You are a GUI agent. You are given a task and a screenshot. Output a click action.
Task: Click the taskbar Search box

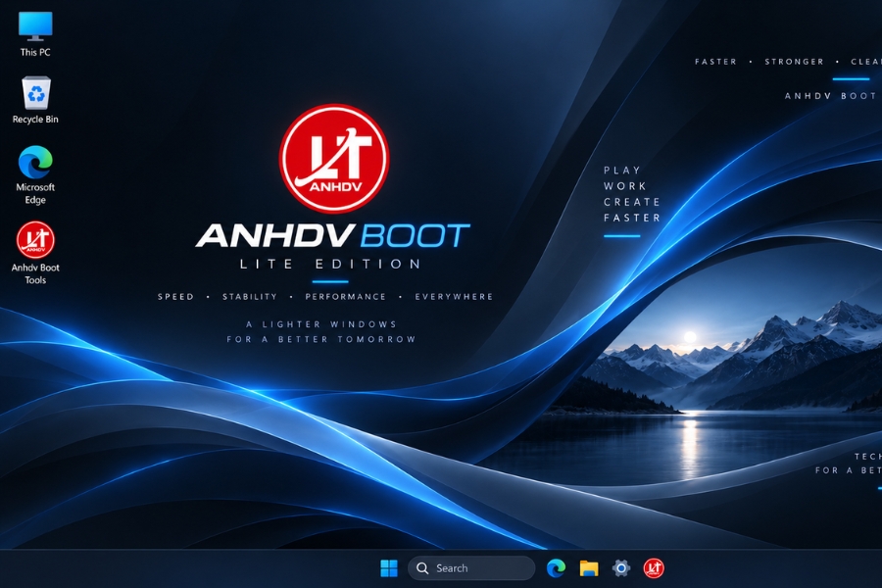(x=471, y=568)
